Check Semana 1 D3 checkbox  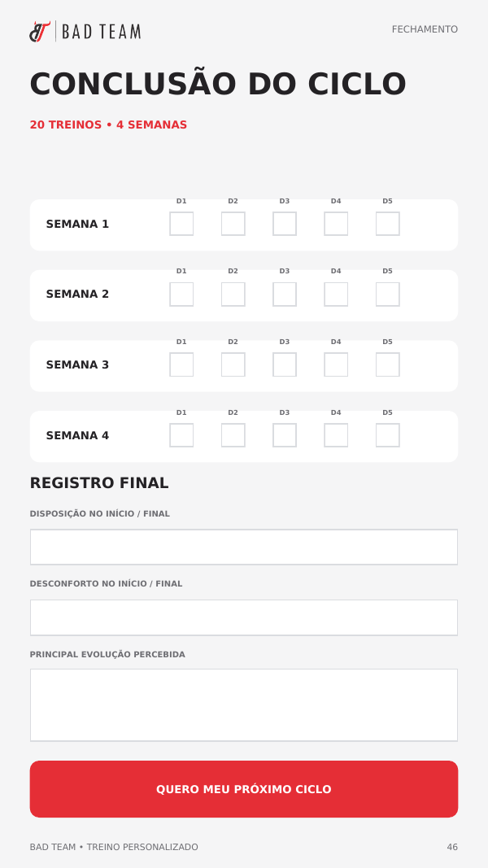pyautogui.click(x=285, y=224)
